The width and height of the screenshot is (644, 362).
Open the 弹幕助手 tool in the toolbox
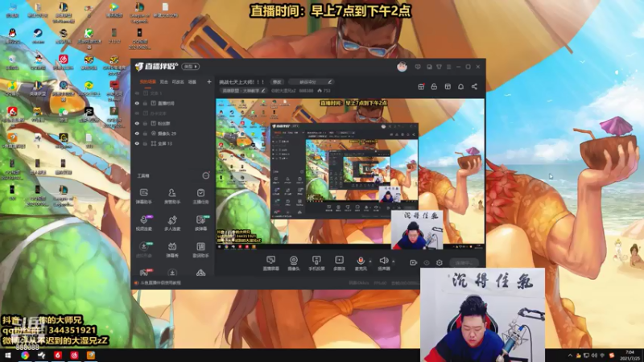(144, 195)
